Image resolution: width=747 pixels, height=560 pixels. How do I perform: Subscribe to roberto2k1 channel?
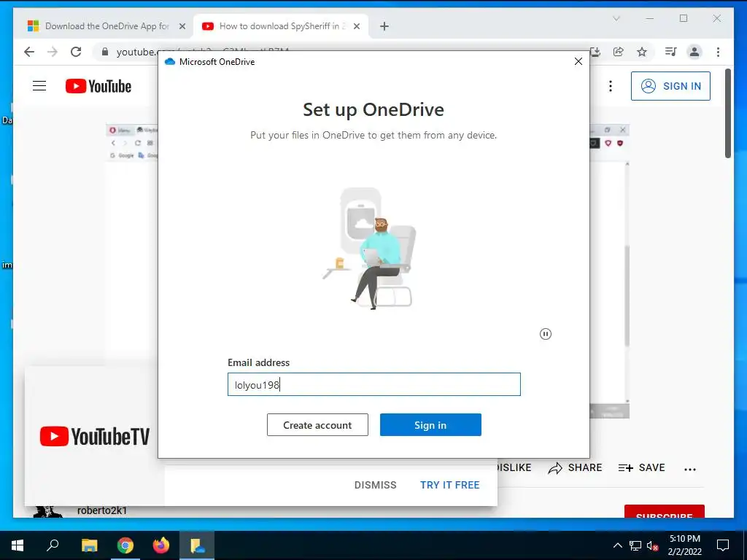point(664,511)
